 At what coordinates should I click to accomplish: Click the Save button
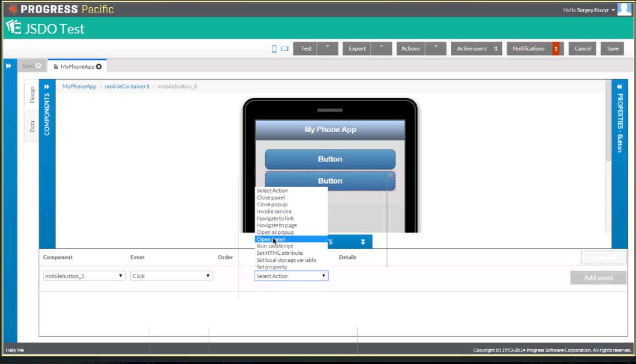(612, 48)
